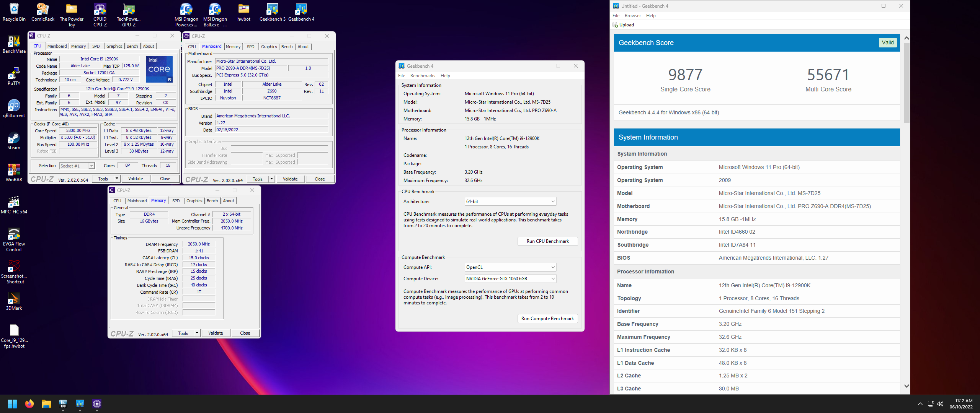Click the Multiplier x 53.0 field
Viewport: 980px width, 413px height.
[x=78, y=138]
